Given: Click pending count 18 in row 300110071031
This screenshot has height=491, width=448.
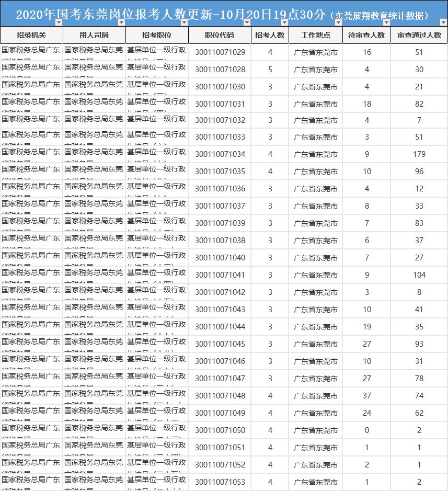Looking at the screenshot, I should pos(366,104).
